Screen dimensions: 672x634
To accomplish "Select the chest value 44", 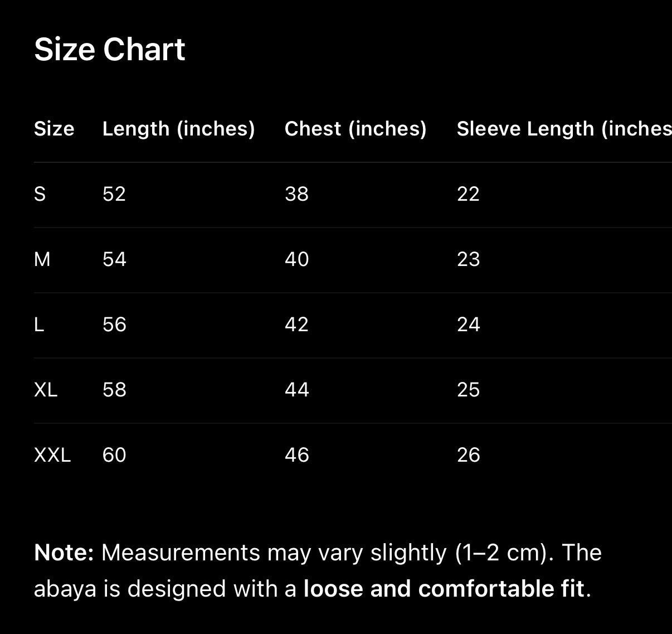I will click(296, 390).
